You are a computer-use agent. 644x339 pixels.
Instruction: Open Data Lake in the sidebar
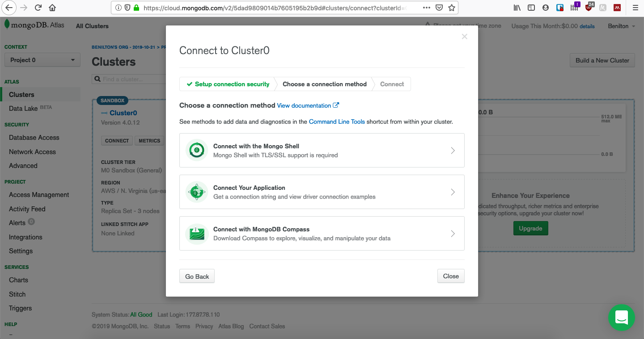23,109
